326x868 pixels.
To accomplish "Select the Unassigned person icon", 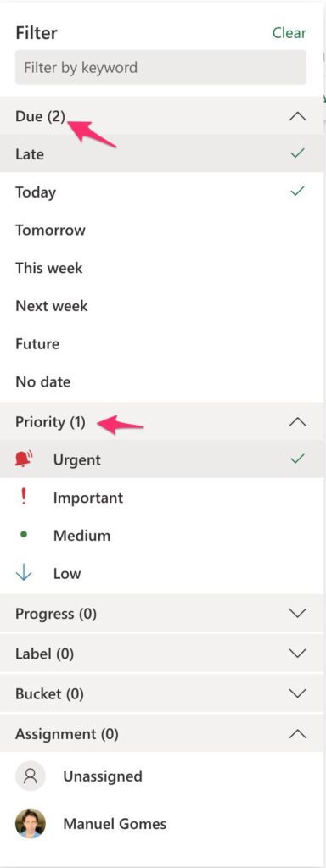I will click(x=31, y=776).
